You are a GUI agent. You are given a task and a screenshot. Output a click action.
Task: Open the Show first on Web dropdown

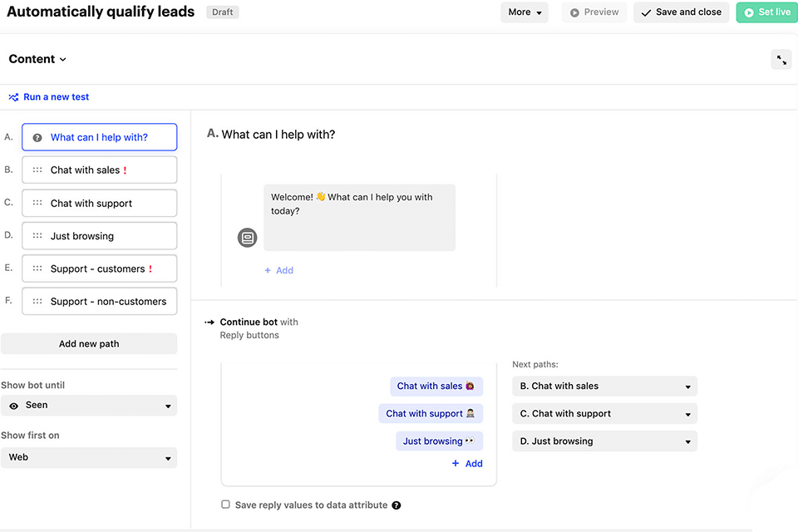89,457
